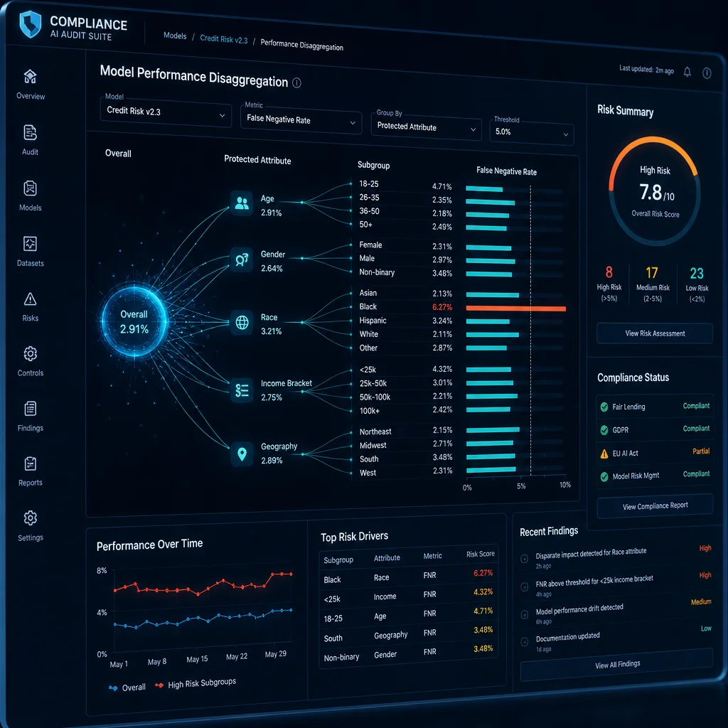Screen dimensions: 728x728
Task: Click the Model Risk Mgmt check icon
Action: coord(604,477)
